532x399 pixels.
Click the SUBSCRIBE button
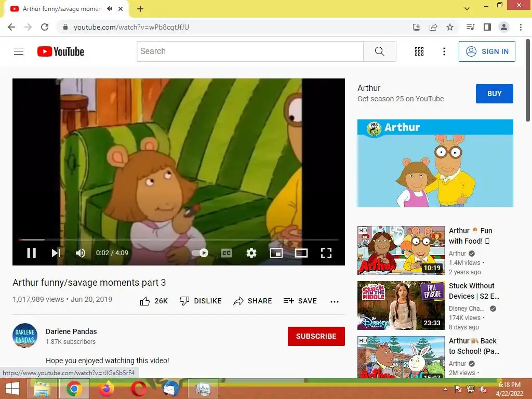tap(316, 336)
